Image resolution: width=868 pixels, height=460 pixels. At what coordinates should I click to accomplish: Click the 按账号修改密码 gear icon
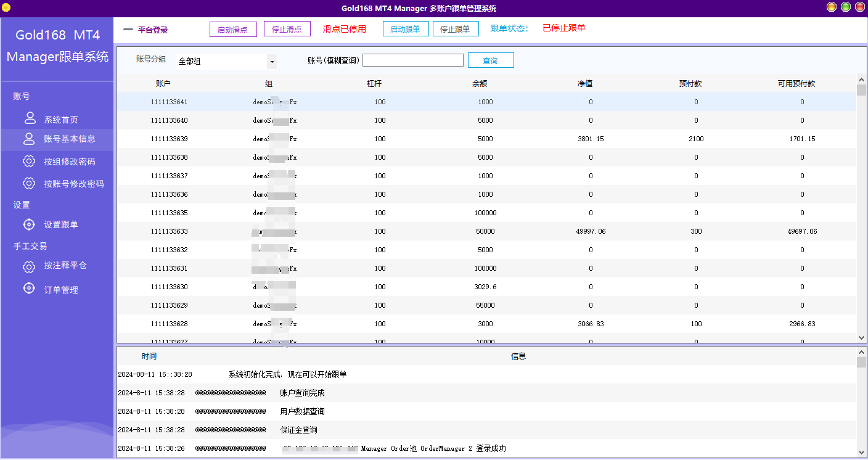(x=29, y=183)
